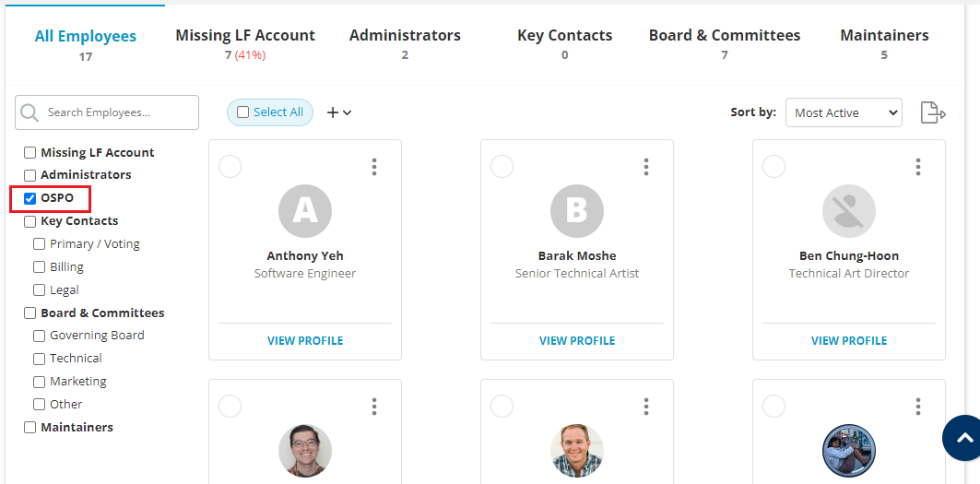Image resolution: width=980 pixels, height=484 pixels.
Task: Expand the plus add menu dropdown
Action: coord(339,112)
